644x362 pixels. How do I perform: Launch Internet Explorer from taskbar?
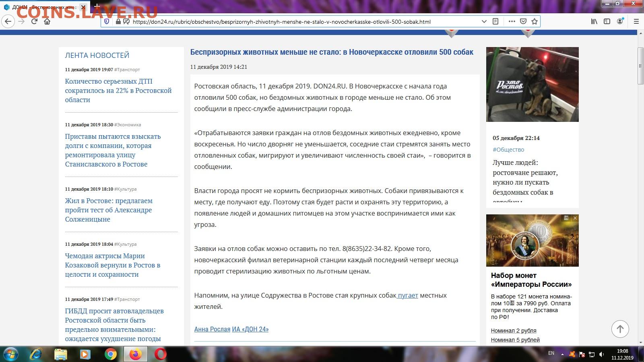[x=36, y=354]
